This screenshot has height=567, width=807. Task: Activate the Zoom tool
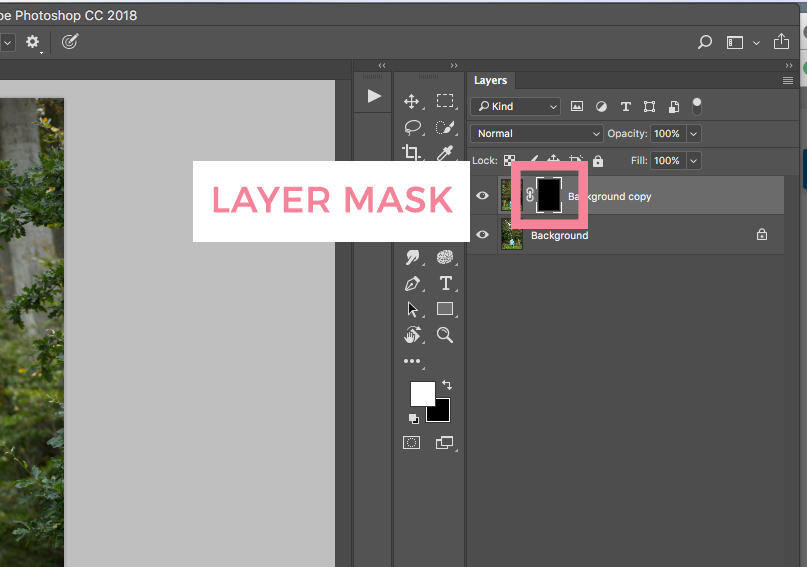click(x=445, y=335)
